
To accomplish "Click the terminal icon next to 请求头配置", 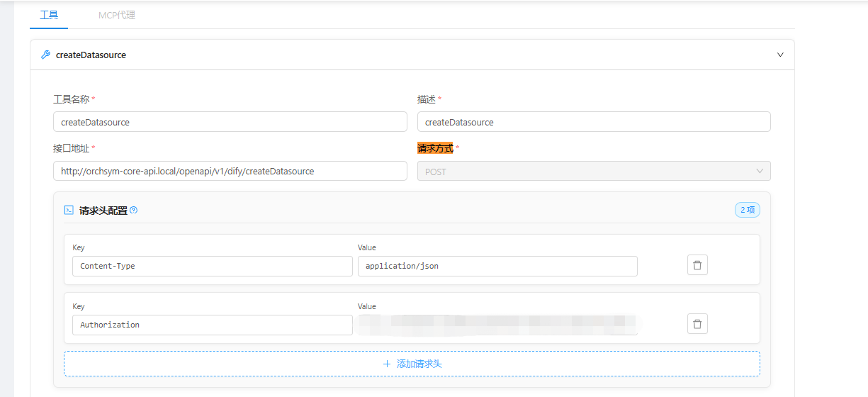I will pos(69,210).
